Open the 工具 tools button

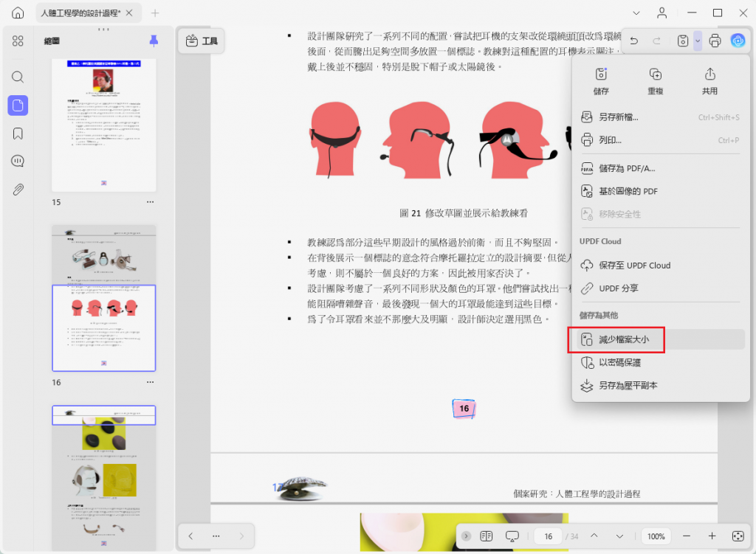click(x=201, y=41)
